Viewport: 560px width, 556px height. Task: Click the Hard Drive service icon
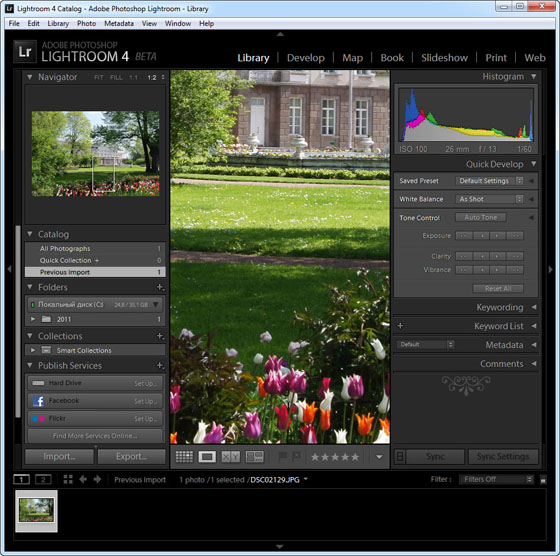[38, 383]
